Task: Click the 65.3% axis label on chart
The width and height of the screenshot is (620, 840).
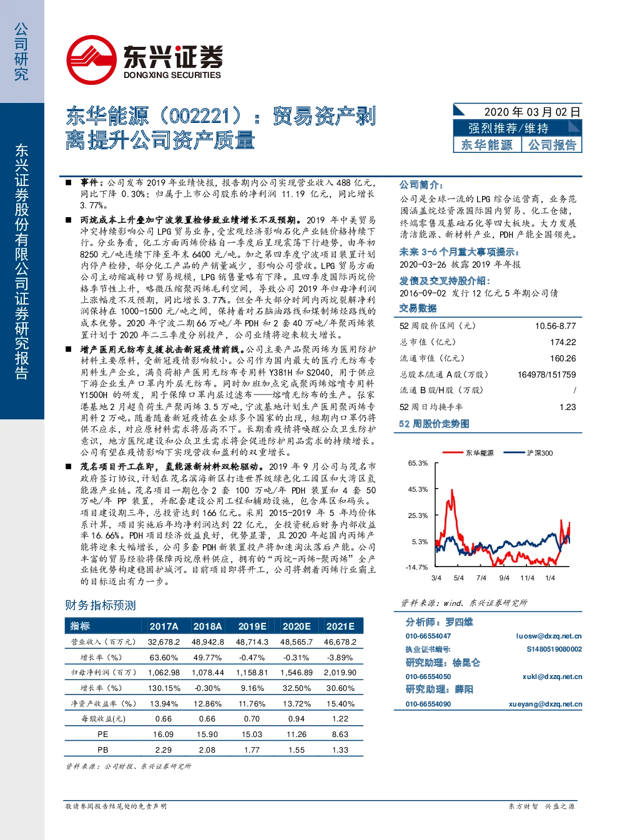Action: click(x=418, y=463)
